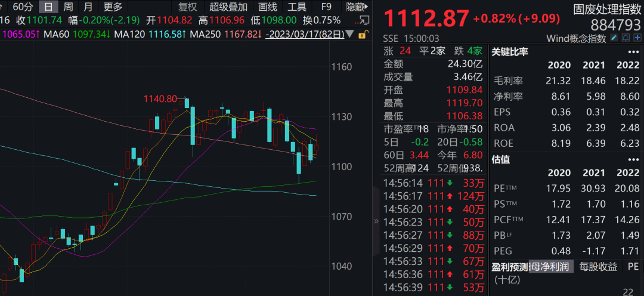644x296 pixels.
Task: Expand the side panel with the double-chevron handle
Action: click(376, 221)
